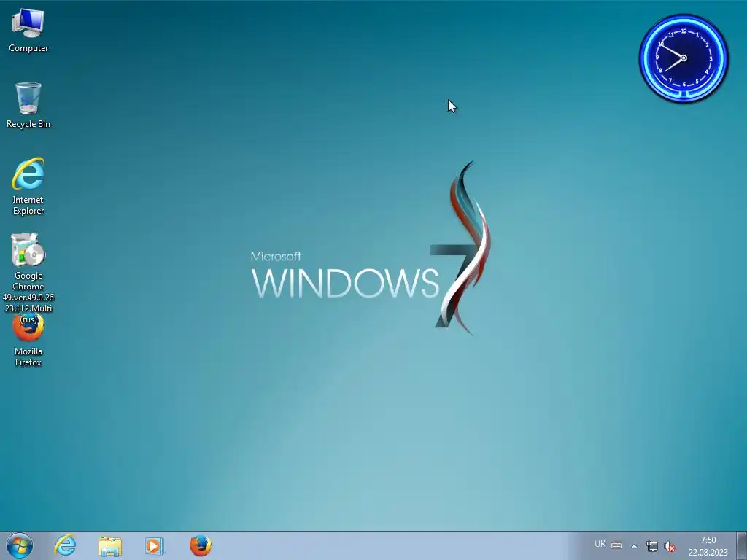Viewport: 747px width, 560px height.
Task: Click the on-screen keyboard tray icon
Action: pos(616,545)
